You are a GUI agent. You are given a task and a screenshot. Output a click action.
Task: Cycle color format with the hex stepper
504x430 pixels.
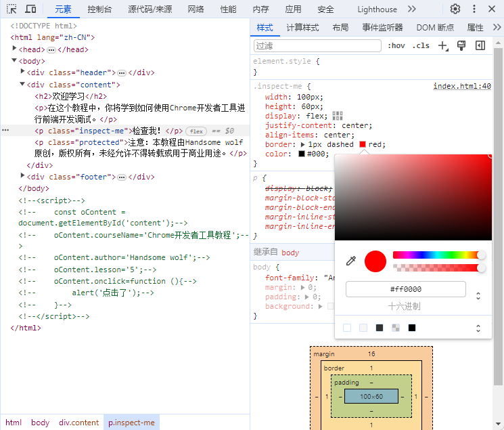pos(478,296)
